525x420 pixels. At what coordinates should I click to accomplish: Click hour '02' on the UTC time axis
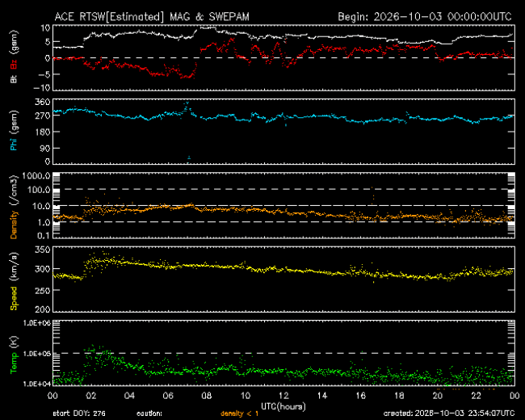pos(91,396)
